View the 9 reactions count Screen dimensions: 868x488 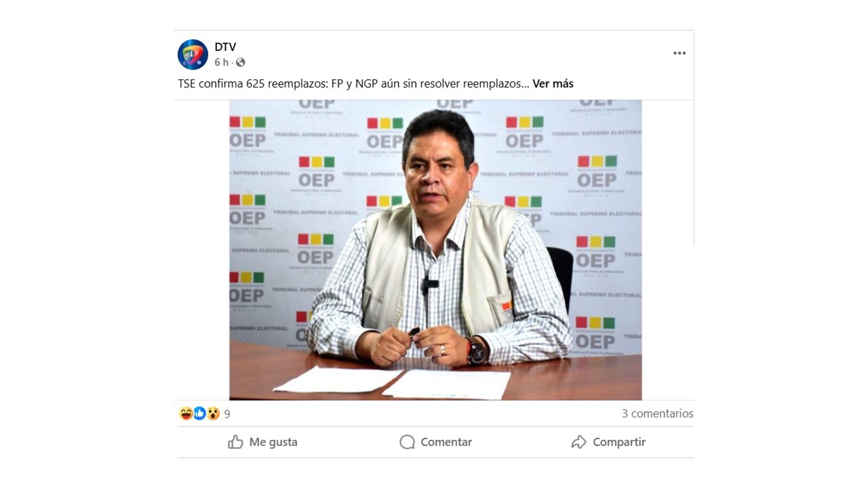tap(227, 413)
